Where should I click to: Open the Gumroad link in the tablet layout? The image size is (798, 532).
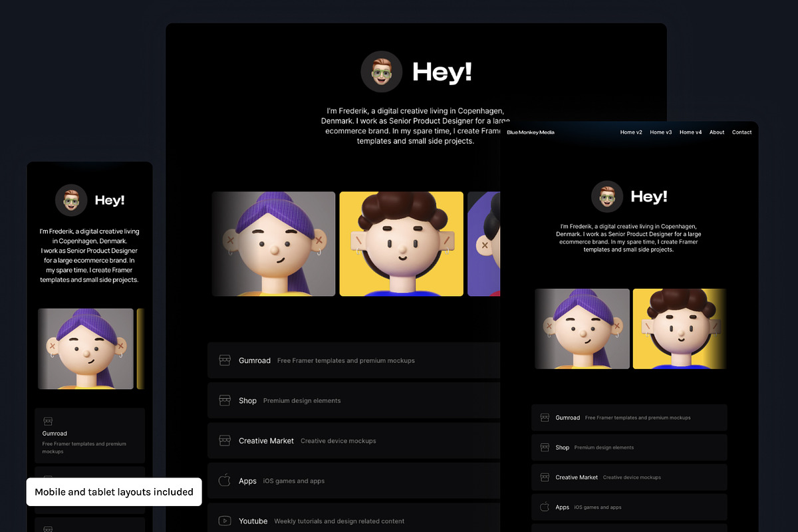629,418
